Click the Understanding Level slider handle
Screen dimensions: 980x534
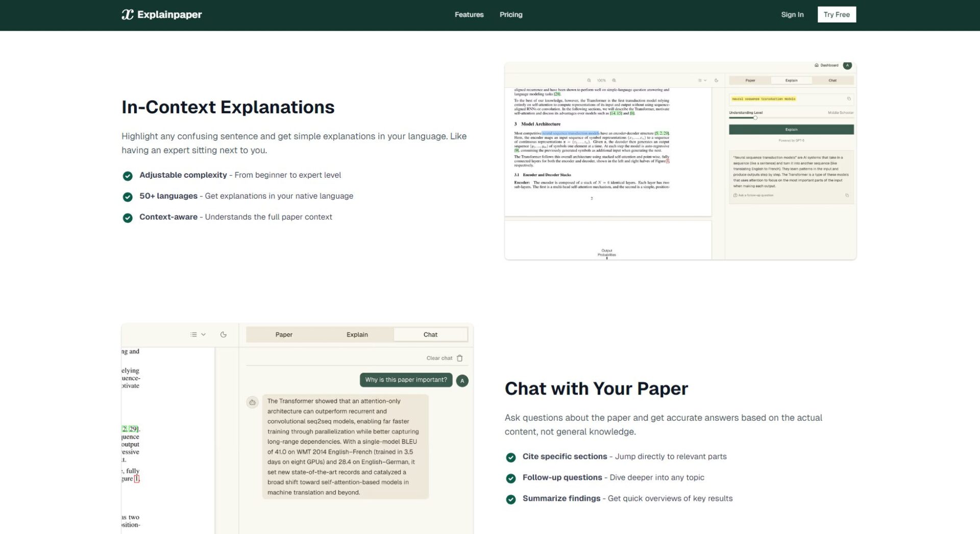755,118
